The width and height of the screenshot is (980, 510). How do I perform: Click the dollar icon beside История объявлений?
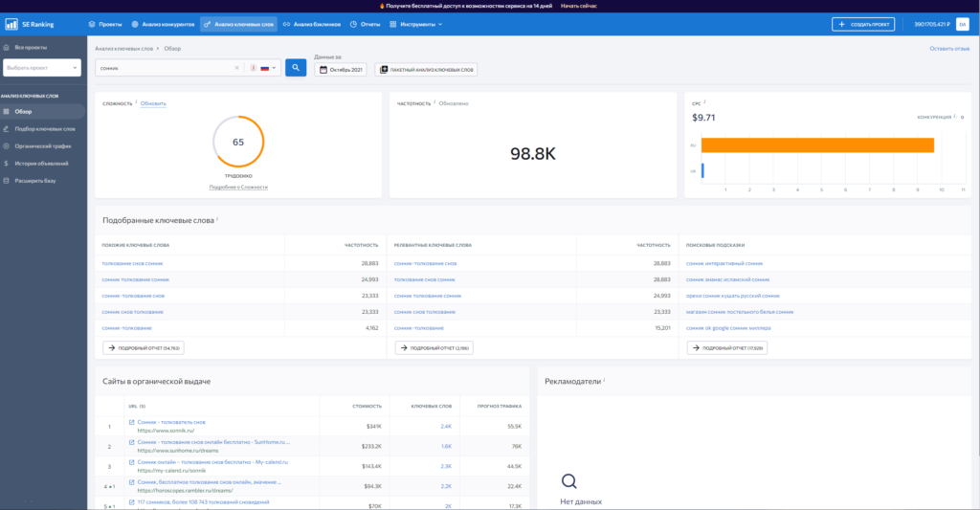[7, 163]
